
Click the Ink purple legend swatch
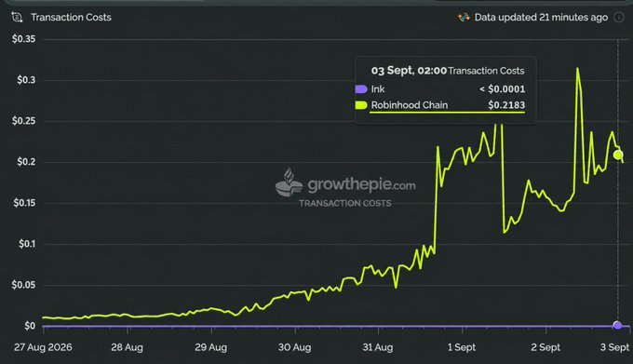[360, 89]
